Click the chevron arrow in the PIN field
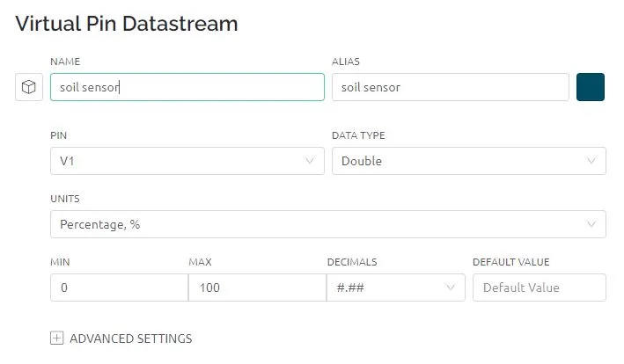 pyautogui.click(x=309, y=161)
